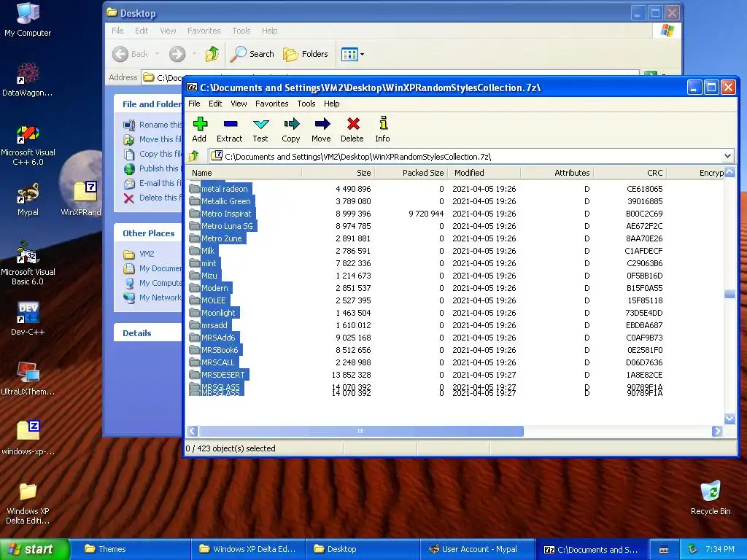Sort list by Size column header
Screen dimensions: 747x560
(x=338, y=173)
